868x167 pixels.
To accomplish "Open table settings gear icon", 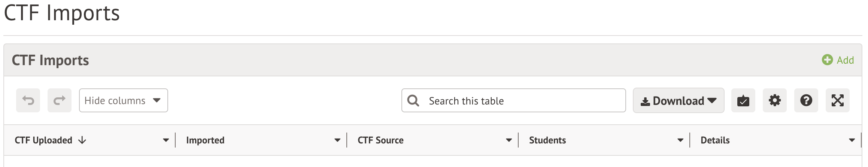I will coord(775,100).
